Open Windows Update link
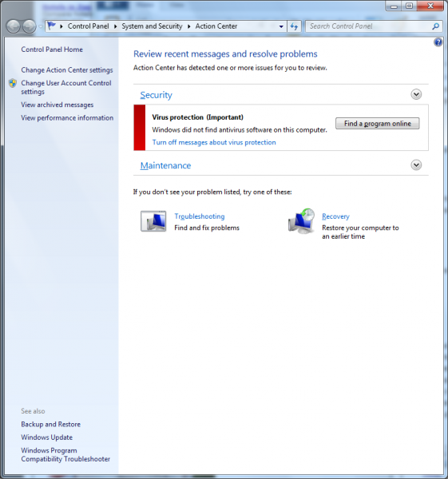Screen dimensions: 448x479 (47, 437)
